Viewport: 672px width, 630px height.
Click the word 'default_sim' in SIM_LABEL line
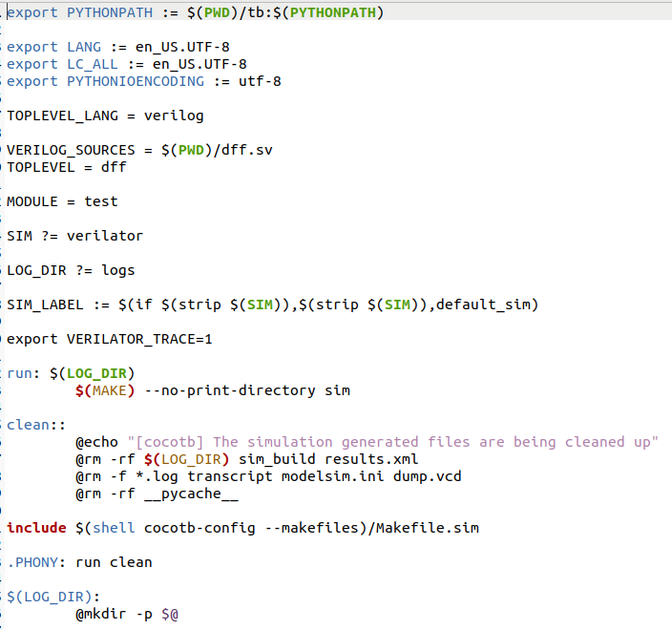click(x=483, y=304)
